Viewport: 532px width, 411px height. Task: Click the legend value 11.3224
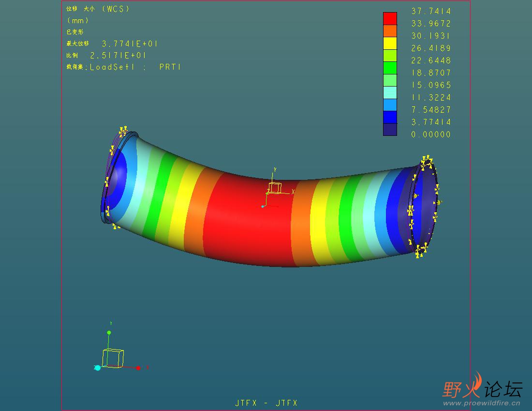click(x=431, y=97)
